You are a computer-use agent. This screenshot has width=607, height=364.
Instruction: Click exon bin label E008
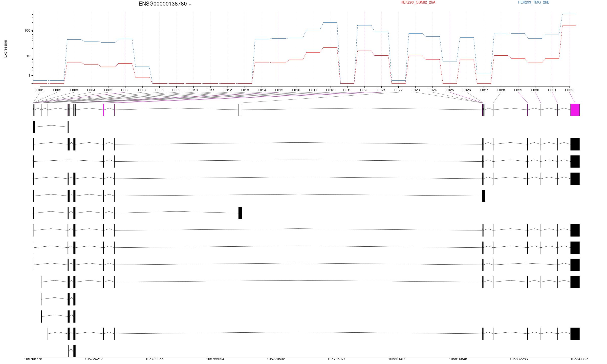(159, 90)
